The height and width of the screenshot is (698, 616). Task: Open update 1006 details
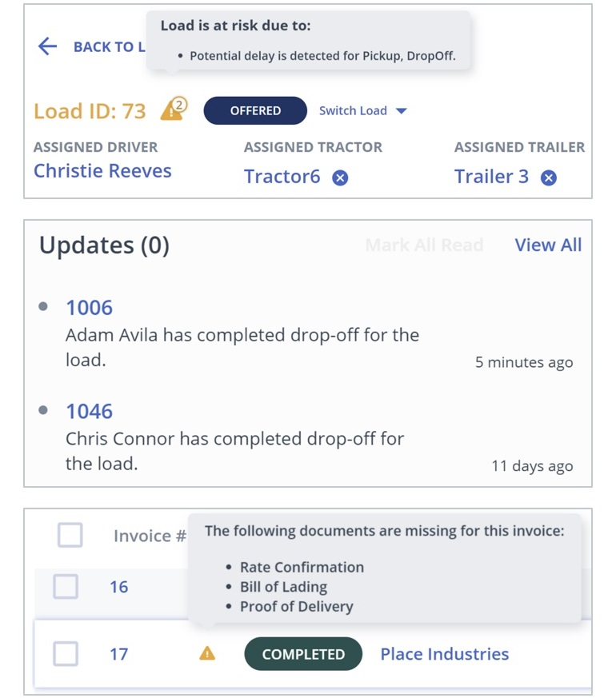point(89,307)
